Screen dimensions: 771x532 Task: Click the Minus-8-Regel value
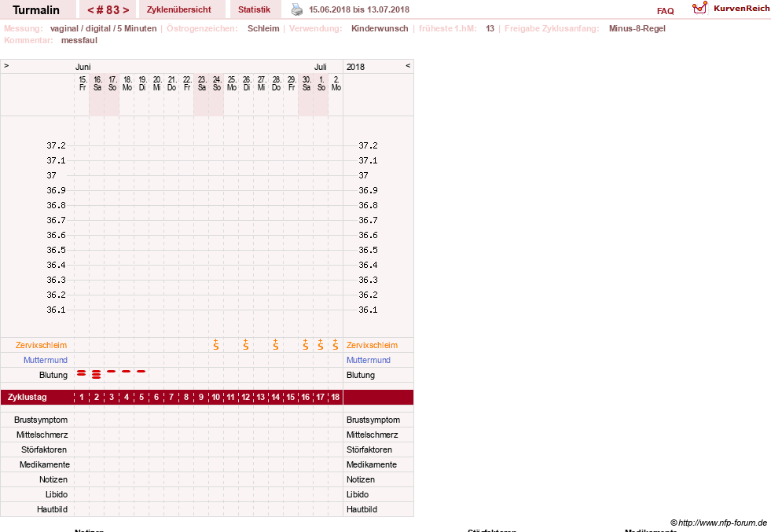coord(637,28)
